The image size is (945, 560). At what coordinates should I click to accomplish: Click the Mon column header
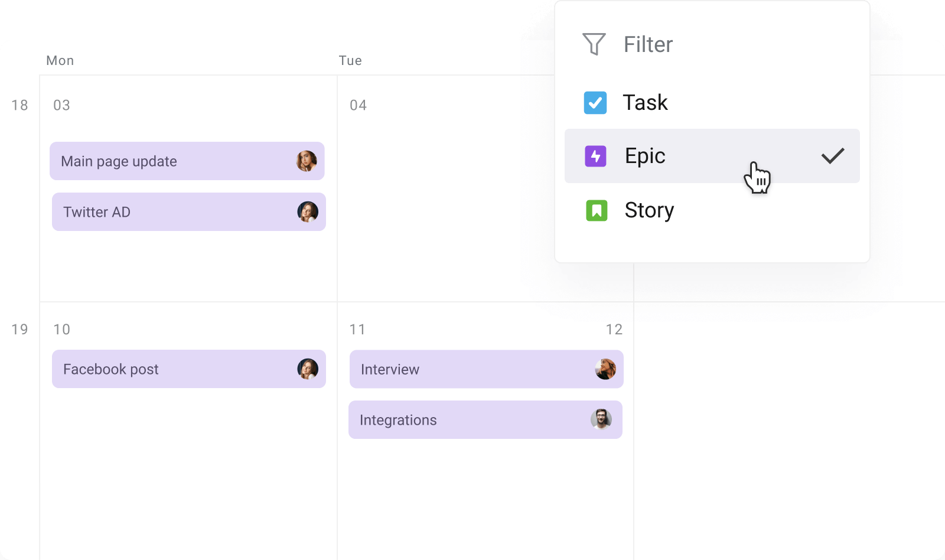60,60
